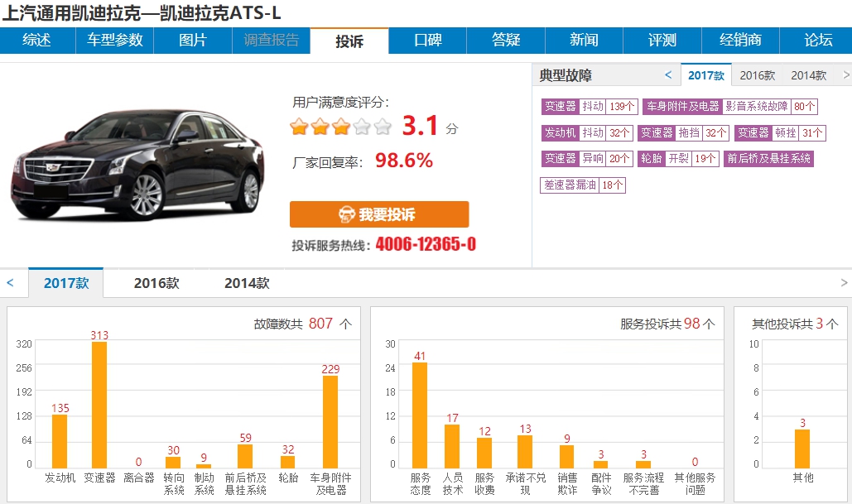The image size is (852, 504).
Task: Click the Cadillac ATS-L car photo
Action: pos(137,164)
